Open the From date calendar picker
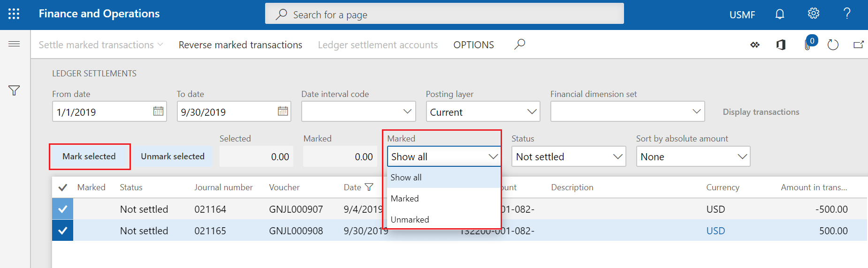This screenshot has width=868, height=268. coord(158,112)
